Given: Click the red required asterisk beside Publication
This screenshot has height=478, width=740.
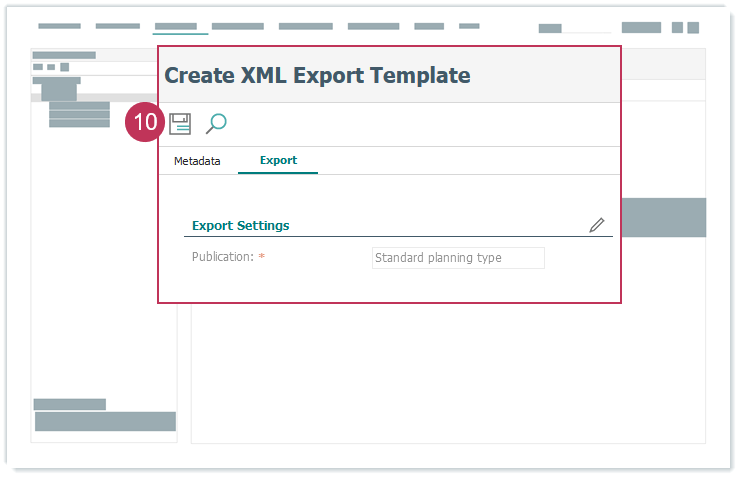Looking at the screenshot, I should [262, 258].
